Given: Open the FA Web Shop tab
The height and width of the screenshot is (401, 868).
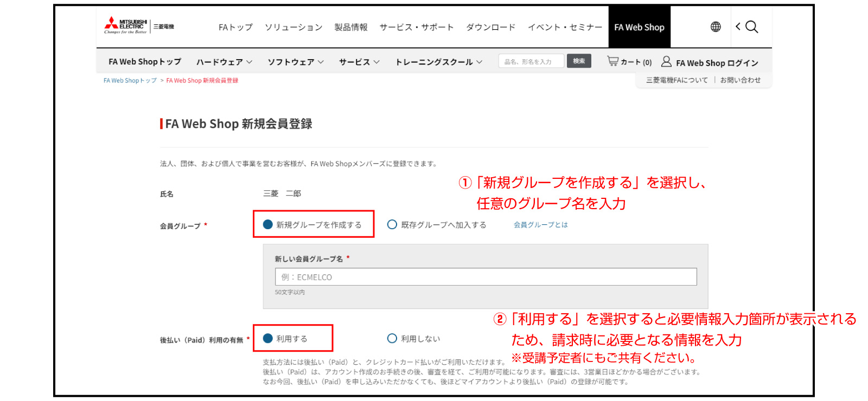Looking at the screenshot, I should point(639,27).
